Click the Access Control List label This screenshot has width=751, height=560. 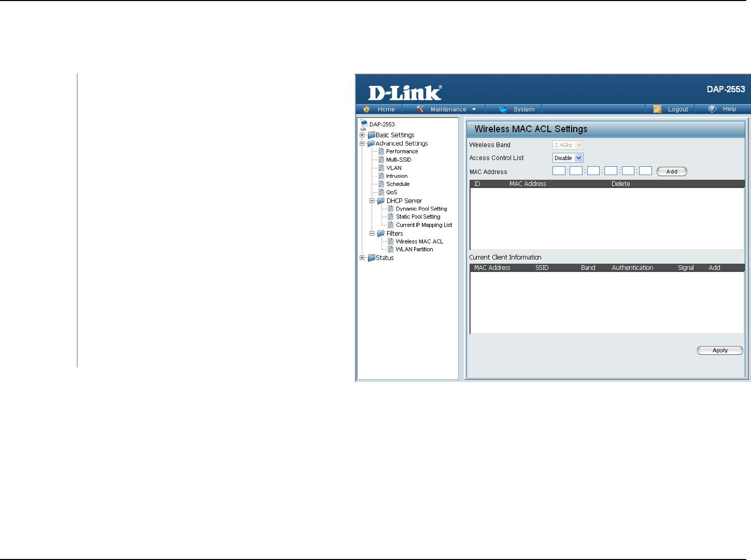[497, 158]
